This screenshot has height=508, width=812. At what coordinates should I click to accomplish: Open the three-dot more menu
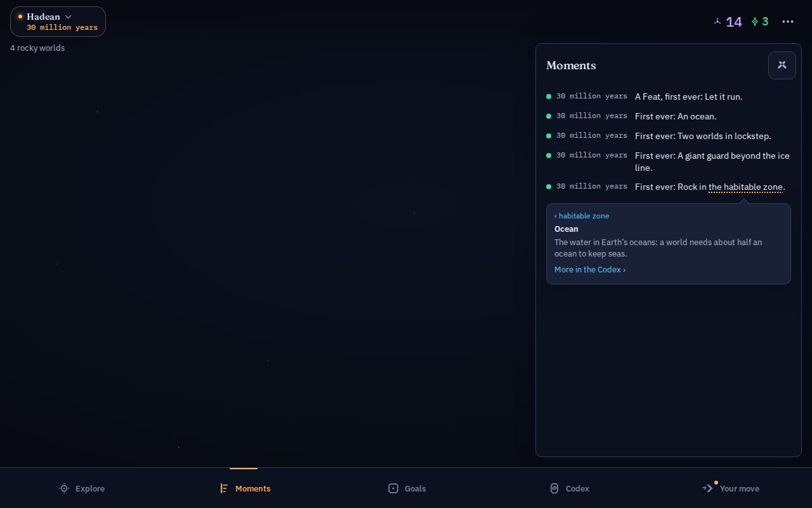click(x=788, y=22)
